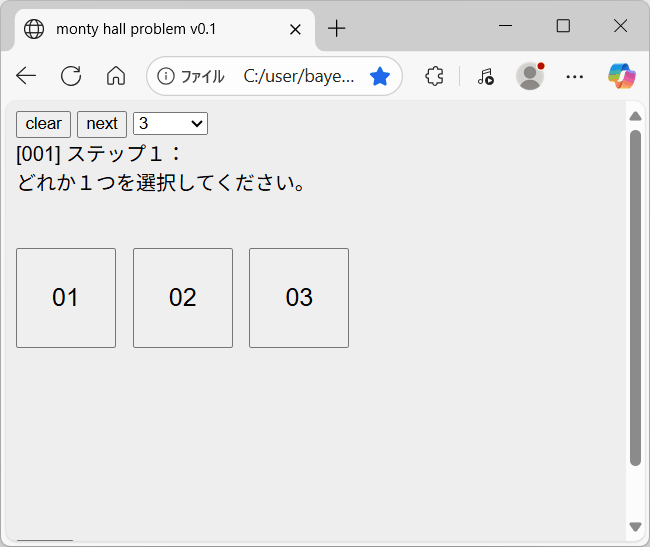Image resolution: width=650 pixels, height=547 pixels.
Task: Go to the browser home icon
Action: coord(116,76)
